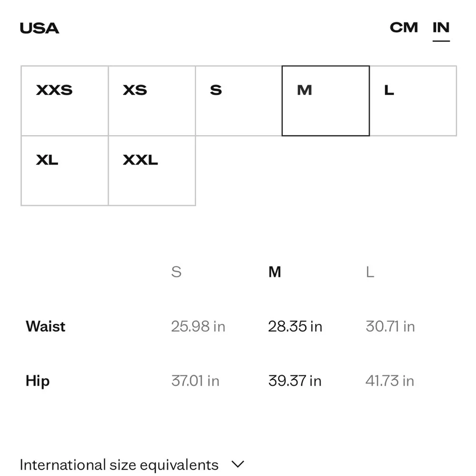Select the highlighted M size box
The height and width of the screenshot is (476, 476).
click(x=326, y=101)
